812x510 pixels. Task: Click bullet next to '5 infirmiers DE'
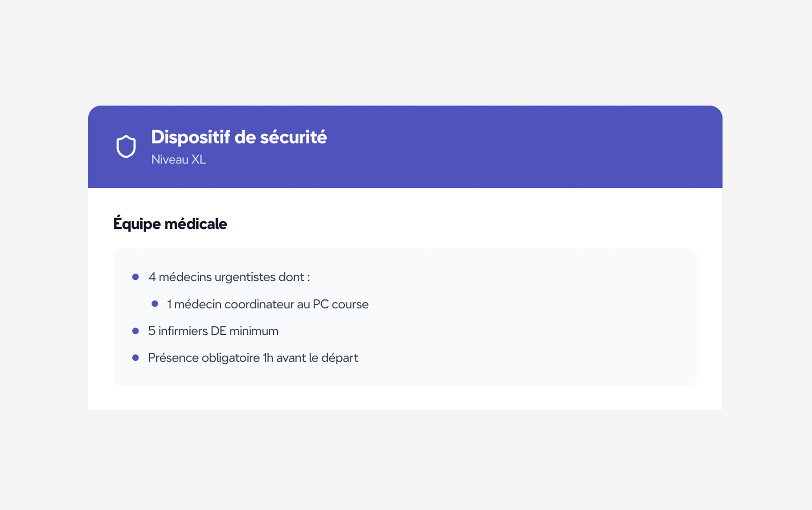point(135,331)
